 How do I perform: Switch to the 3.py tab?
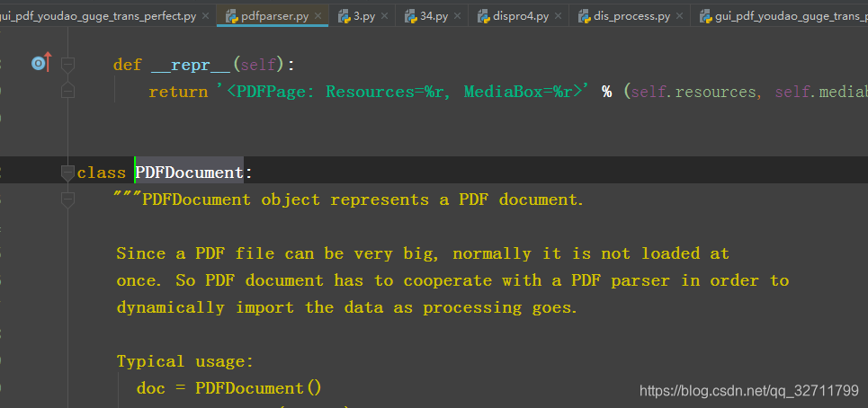(x=364, y=16)
